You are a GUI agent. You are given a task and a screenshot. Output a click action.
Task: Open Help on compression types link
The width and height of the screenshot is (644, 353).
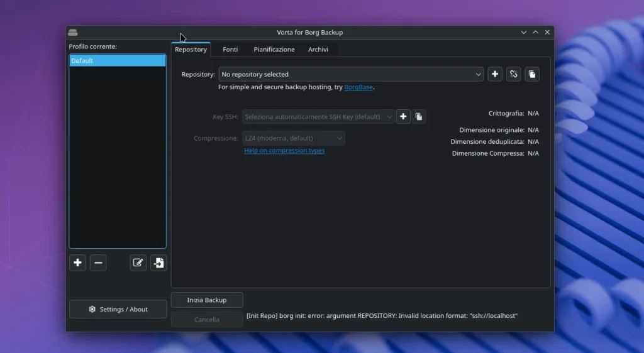point(284,151)
